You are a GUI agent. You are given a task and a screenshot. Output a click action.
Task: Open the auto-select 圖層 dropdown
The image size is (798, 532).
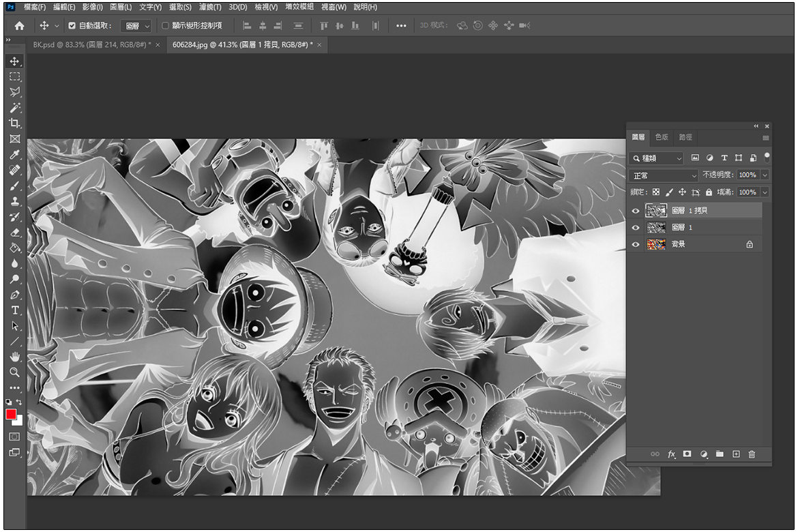(x=136, y=25)
